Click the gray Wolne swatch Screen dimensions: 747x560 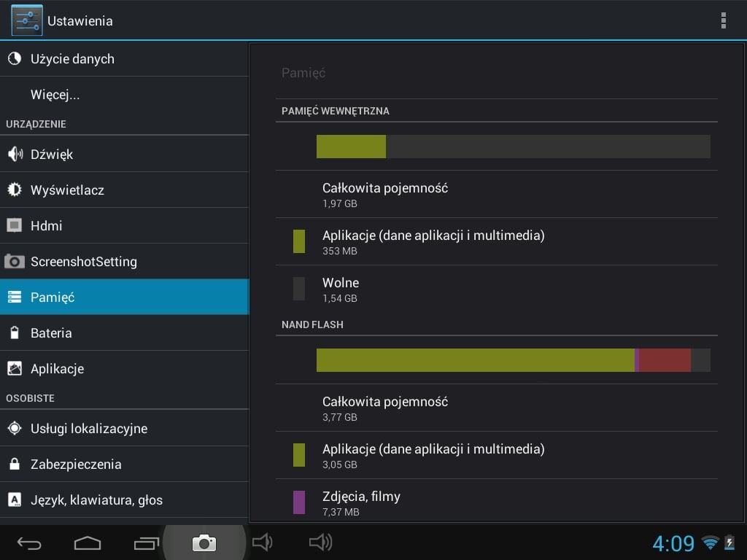[298, 289]
